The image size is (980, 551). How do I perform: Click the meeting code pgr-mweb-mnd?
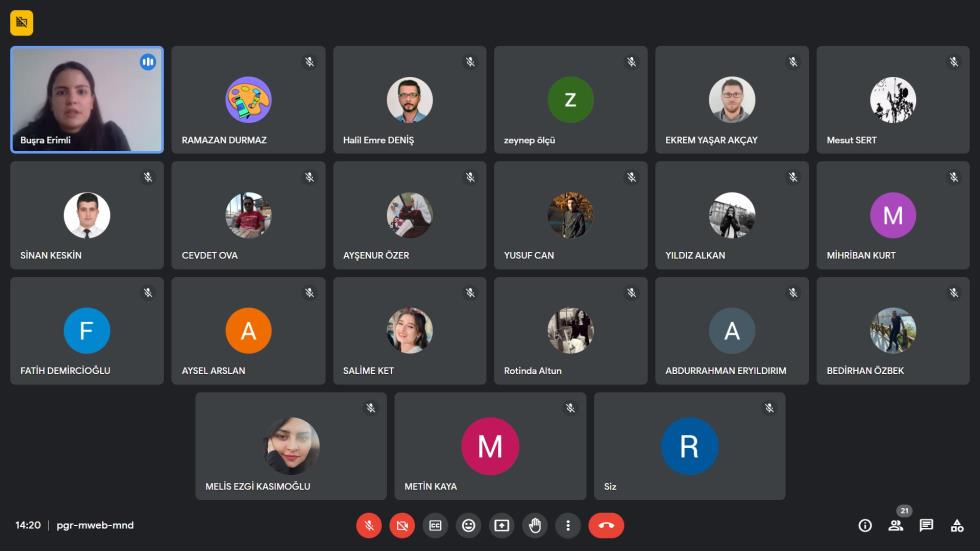[95, 525]
